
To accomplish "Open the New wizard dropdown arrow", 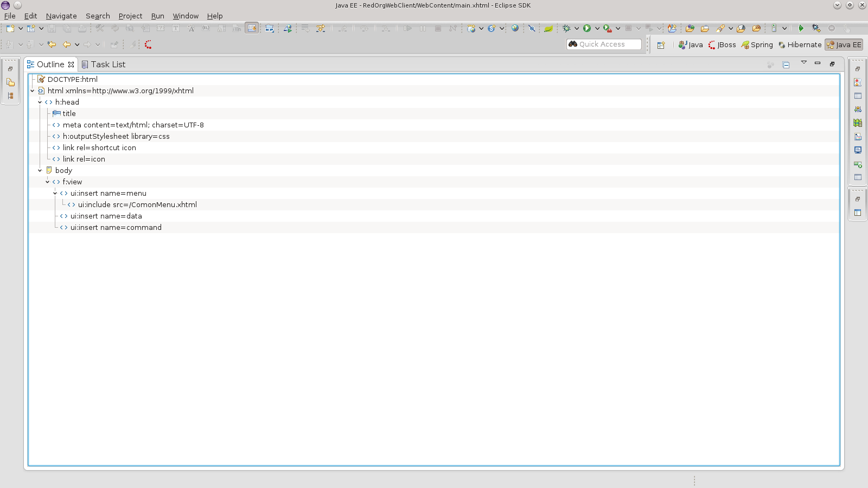I will coord(21,28).
